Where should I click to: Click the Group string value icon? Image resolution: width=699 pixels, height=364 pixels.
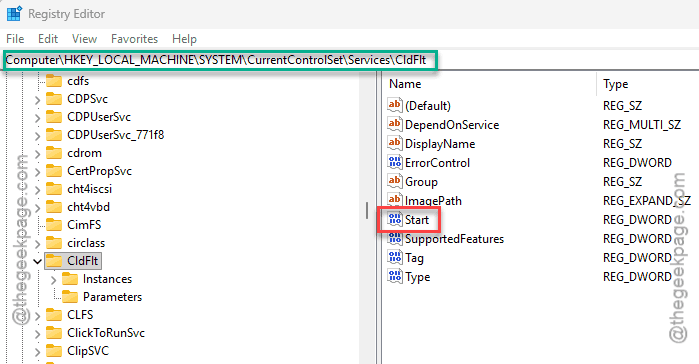395,181
